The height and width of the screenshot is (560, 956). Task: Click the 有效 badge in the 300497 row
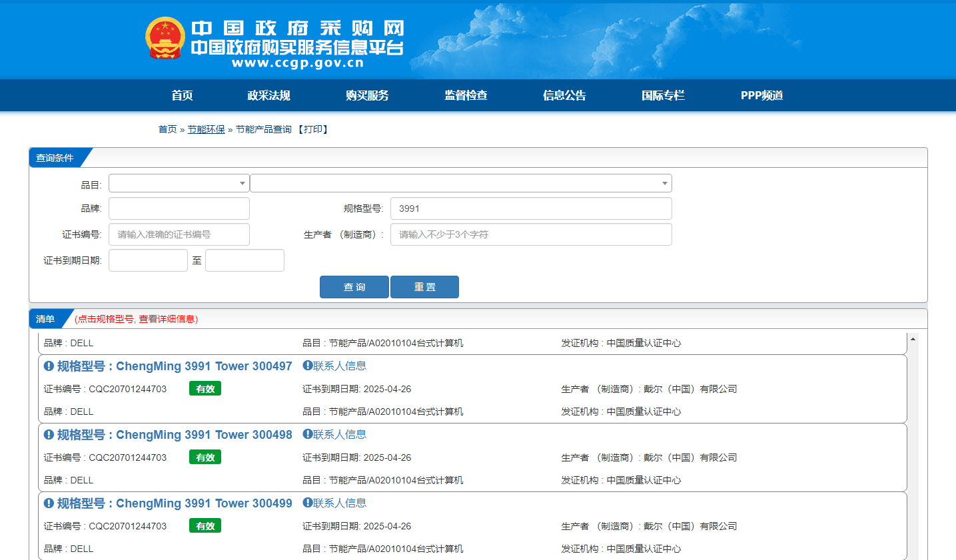[x=205, y=389]
